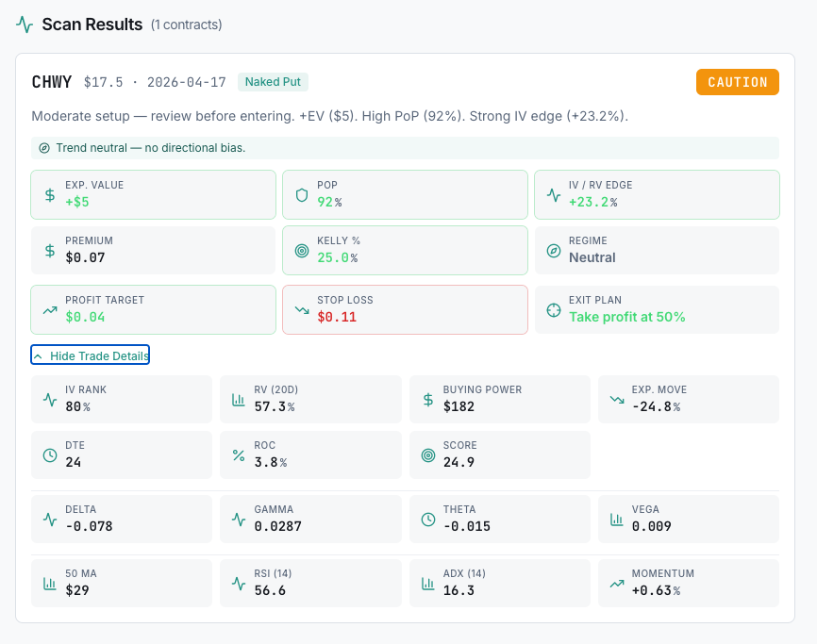Click the compass icon beside Regime
817x644 pixels.
(553, 250)
